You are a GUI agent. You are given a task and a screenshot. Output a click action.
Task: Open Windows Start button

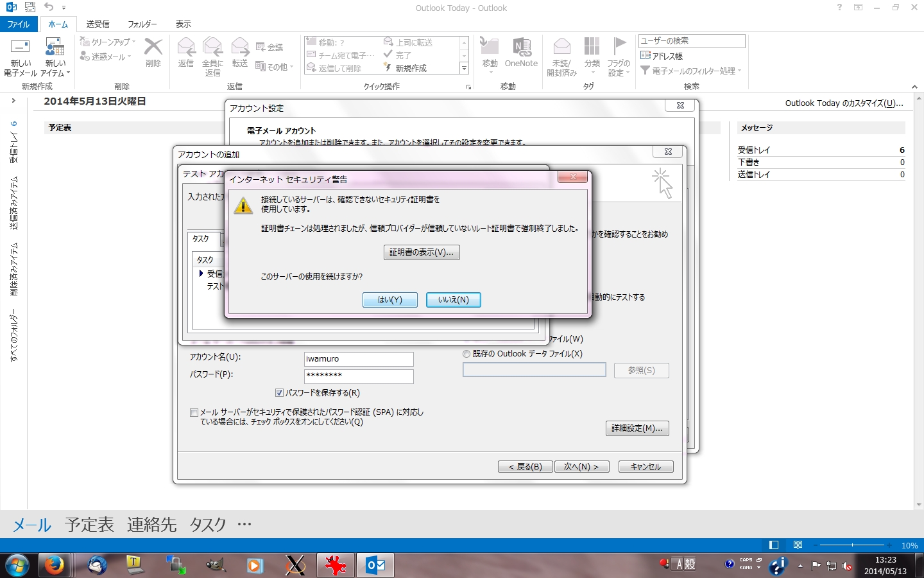click(18, 565)
